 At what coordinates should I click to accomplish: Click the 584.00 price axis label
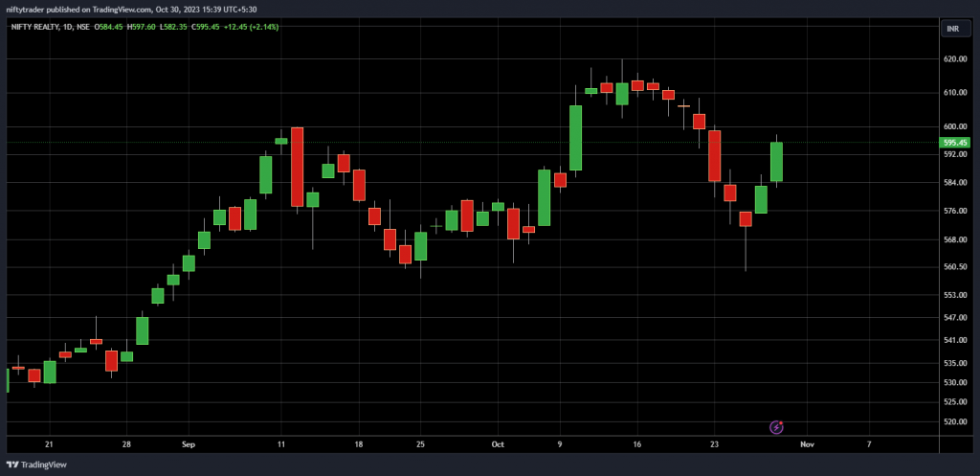tap(957, 182)
